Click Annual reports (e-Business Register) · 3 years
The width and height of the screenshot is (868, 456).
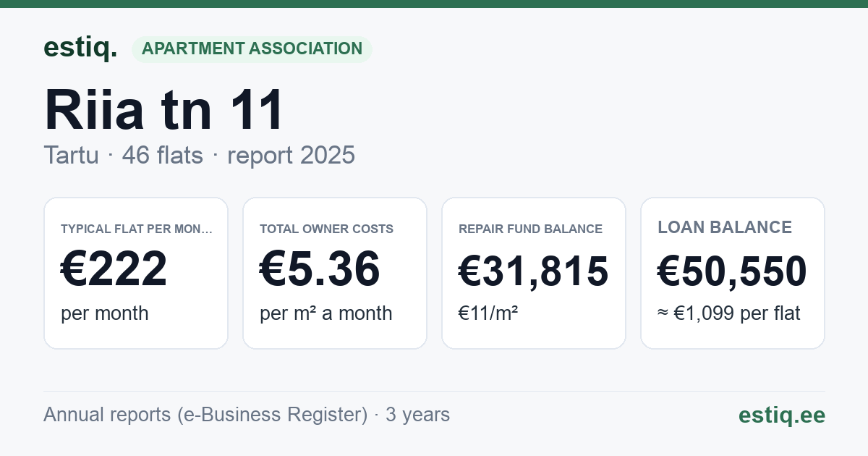tap(247, 415)
